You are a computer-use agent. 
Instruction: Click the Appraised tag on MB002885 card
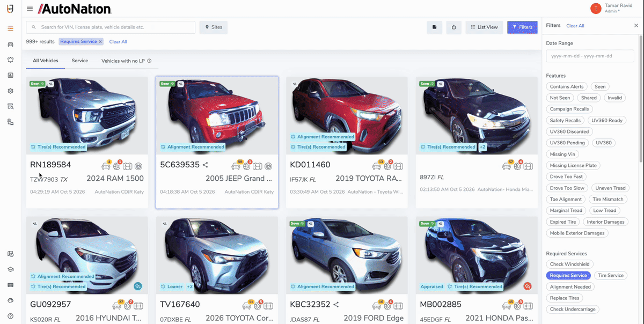click(x=432, y=286)
